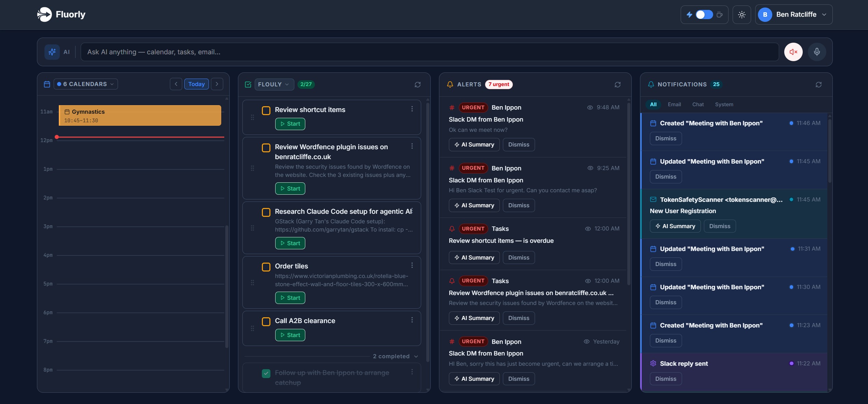Activate the microphone button

(817, 52)
